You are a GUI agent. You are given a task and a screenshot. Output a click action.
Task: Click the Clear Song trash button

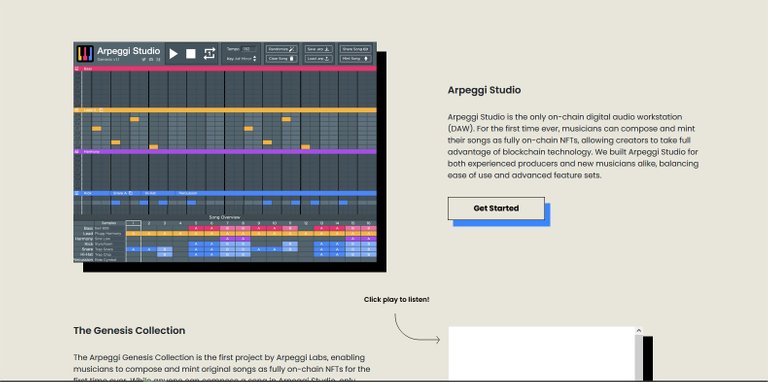[x=282, y=59]
